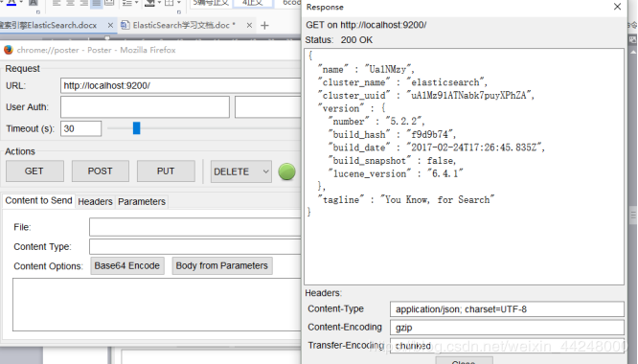Click the "lucene_version" : "6.4.1" line
Image resolution: width=638 pixels, height=364 pixels.
(x=396, y=173)
